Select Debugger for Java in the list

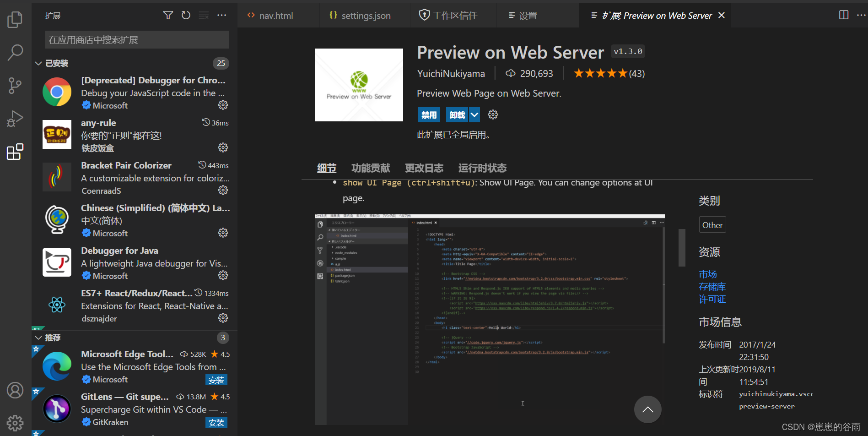(135, 263)
